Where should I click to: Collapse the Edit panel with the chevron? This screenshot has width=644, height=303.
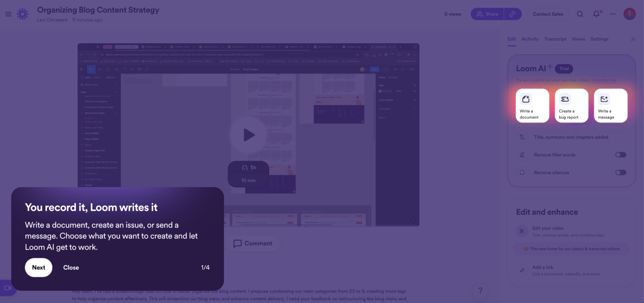pos(633,39)
